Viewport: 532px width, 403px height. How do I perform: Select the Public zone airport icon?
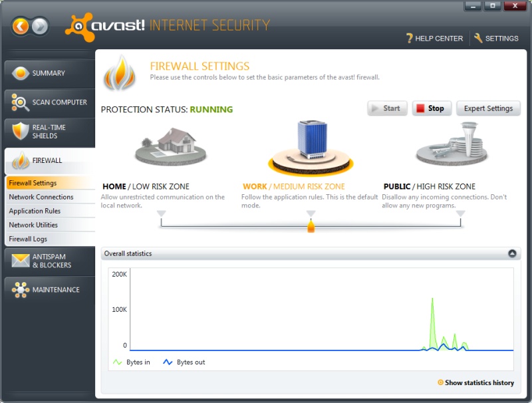[x=452, y=144]
